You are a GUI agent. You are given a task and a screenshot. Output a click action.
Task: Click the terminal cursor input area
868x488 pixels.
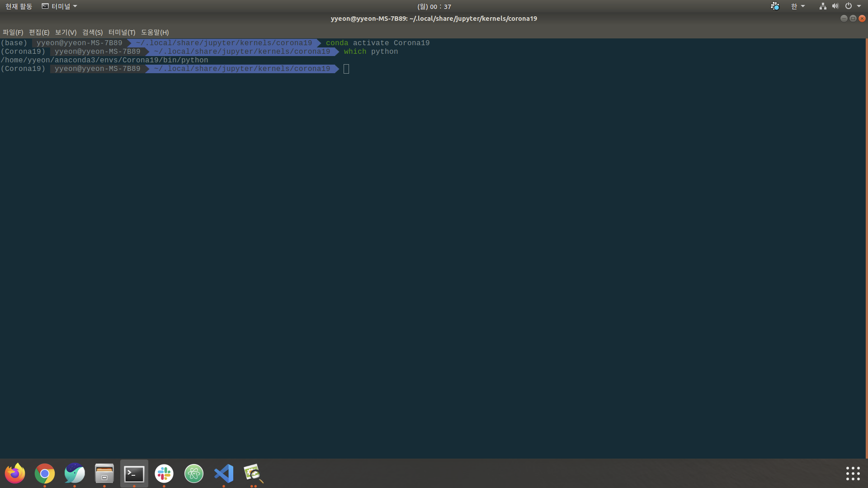click(x=346, y=69)
